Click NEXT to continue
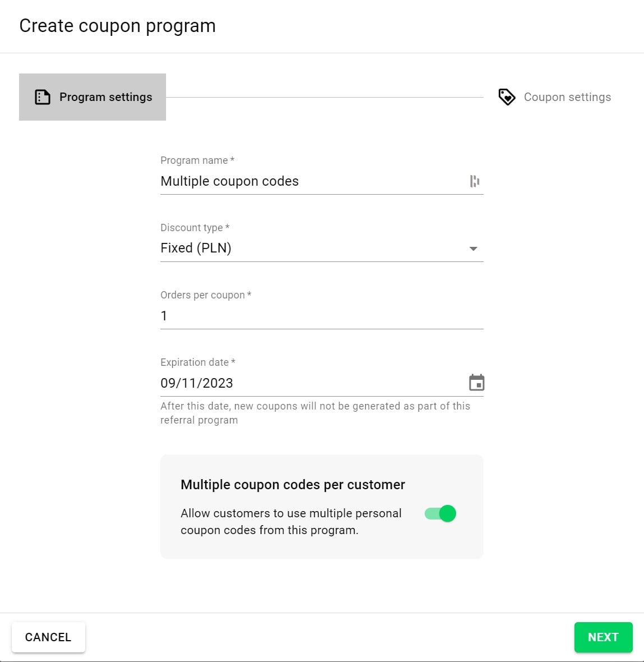The width and height of the screenshot is (644, 662). pos(603,637)
